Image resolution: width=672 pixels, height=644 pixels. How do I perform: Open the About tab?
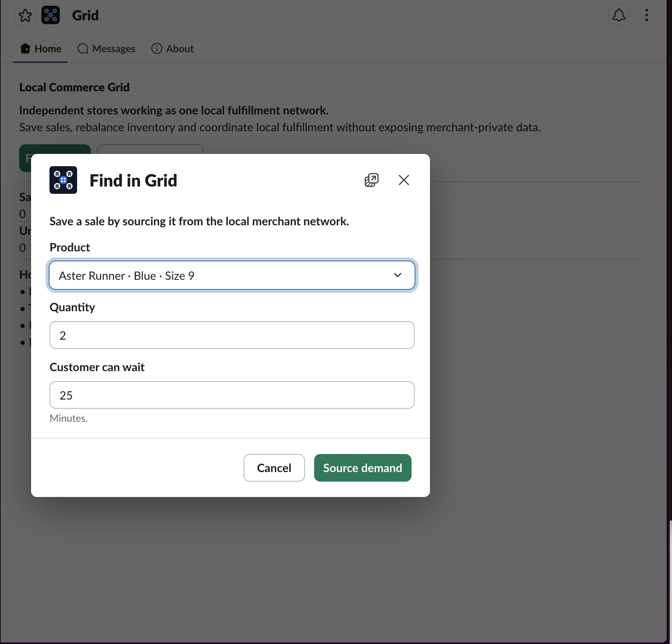(x=173, y=49)
